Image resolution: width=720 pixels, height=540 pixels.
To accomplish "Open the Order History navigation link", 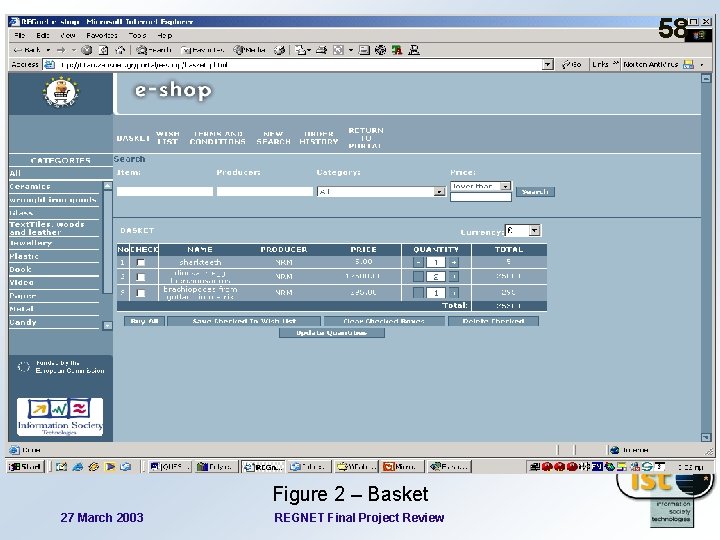I will point(319,138).
